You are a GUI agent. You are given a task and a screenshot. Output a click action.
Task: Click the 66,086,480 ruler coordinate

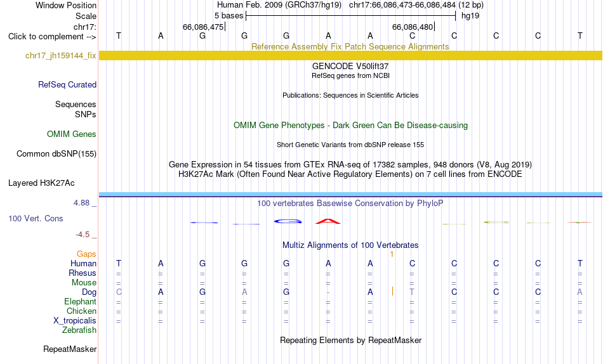pyautogui.click(x=412, y=27)
